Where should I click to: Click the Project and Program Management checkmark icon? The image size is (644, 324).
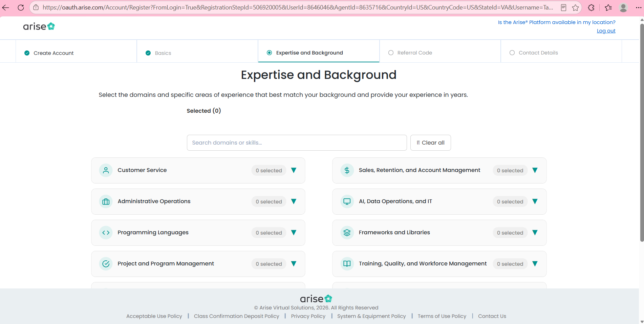[x=106, y=264]
